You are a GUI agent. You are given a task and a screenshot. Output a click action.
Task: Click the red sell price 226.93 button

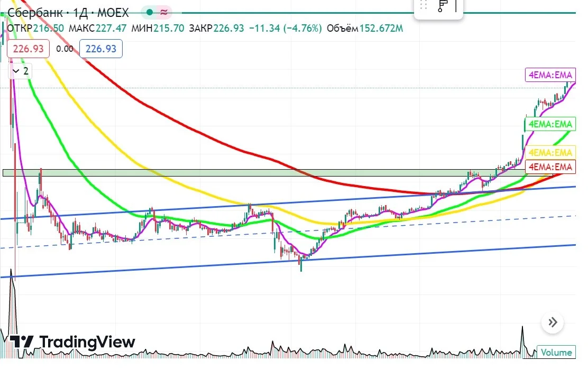[28, 49]
